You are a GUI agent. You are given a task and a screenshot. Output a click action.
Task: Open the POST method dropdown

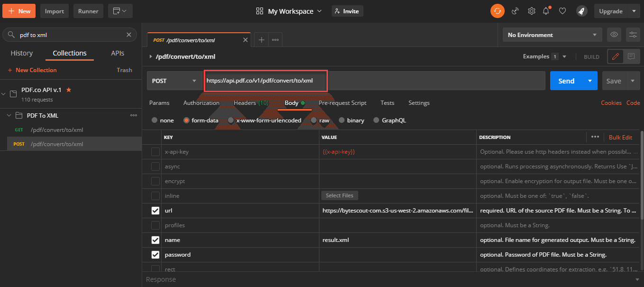click(173, 81)
